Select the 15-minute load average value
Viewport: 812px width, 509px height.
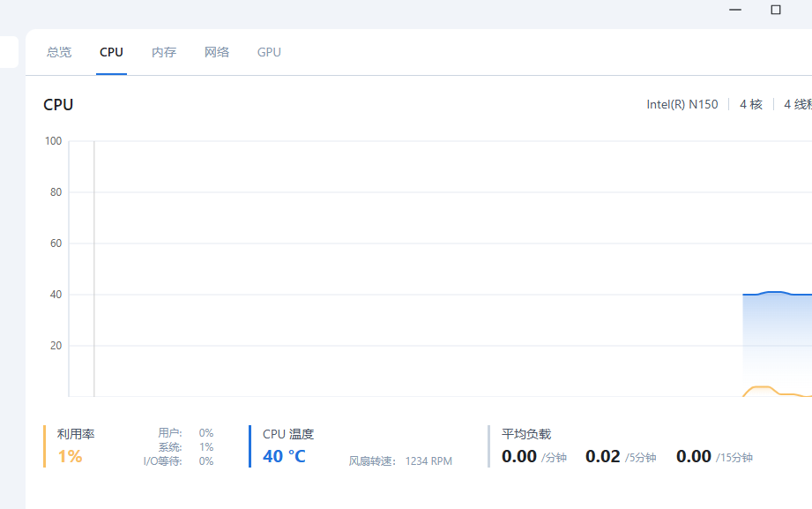(x=694, y=456)
